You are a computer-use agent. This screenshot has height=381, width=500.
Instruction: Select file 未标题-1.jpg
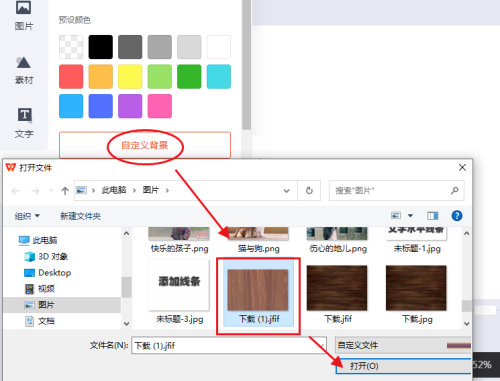(417, 241)
